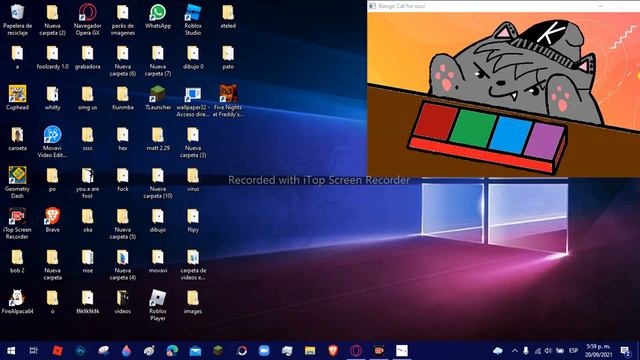Show hidden system tray icons

click(x=514, y=351)
